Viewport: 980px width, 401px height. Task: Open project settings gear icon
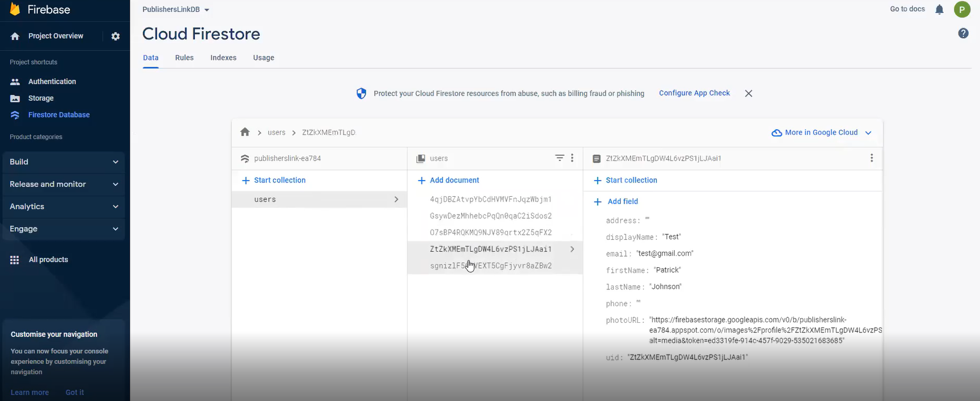pos(115,36)
